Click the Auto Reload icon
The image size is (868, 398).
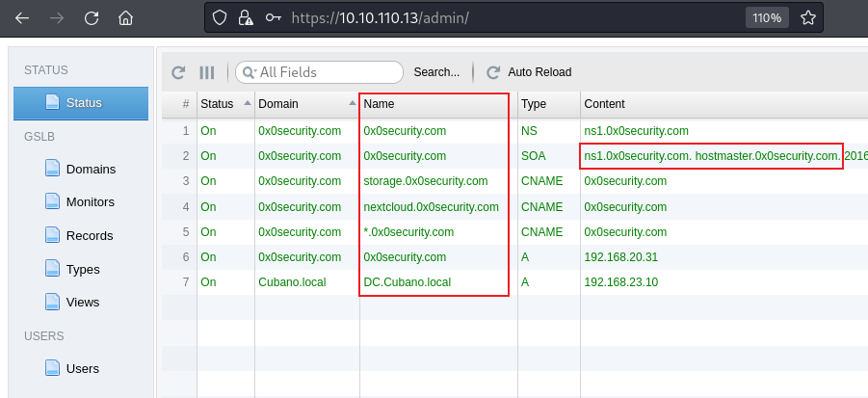(x=493, y=72)
